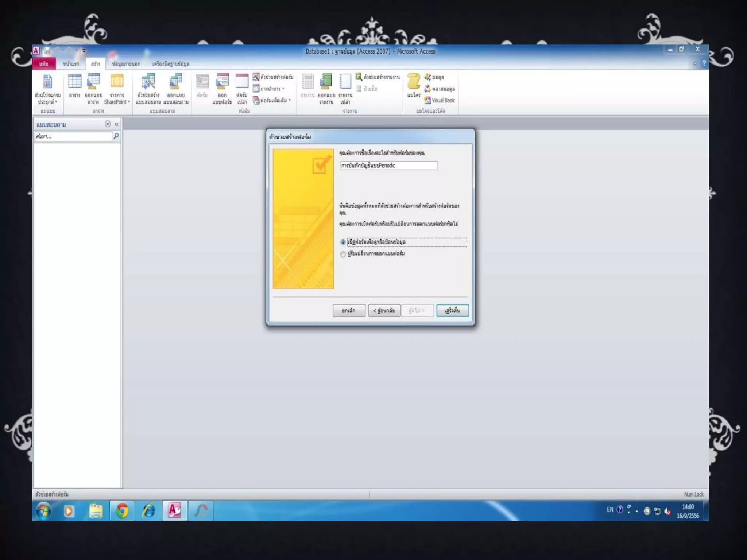Click the SharePoint Lists icon
This screenshot has height=560, width=747.
117,88
